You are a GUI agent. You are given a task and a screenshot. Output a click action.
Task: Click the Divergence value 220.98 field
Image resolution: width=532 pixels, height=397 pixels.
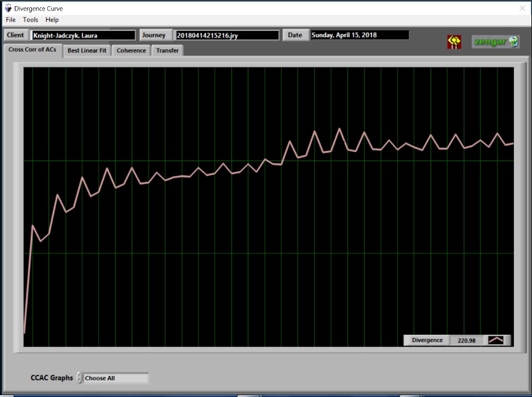(x=466, y=340)
